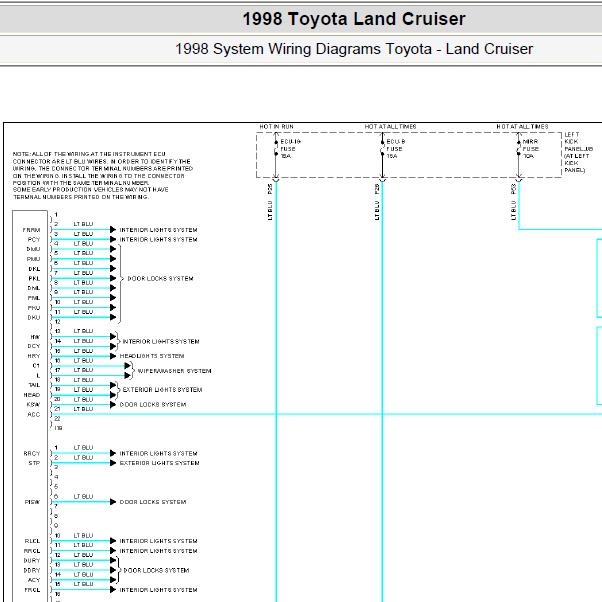Click the HRY terminal label
This screenshot has width=602, height=602.
coord(34,356)
